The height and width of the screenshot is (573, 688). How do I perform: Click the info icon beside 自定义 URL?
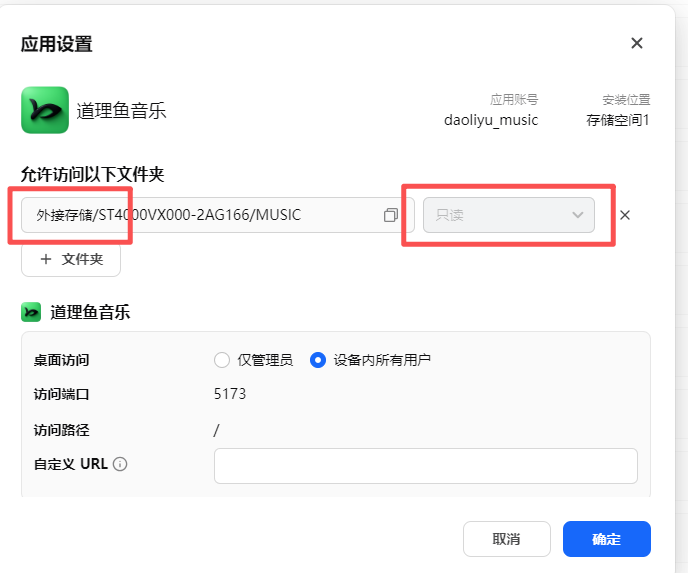click(120, 464)
